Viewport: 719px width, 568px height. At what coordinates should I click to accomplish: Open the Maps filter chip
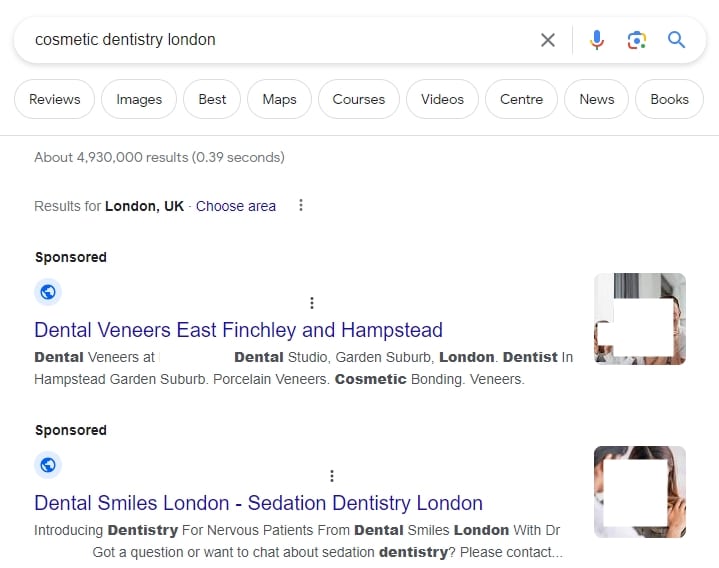pos(279,99)
